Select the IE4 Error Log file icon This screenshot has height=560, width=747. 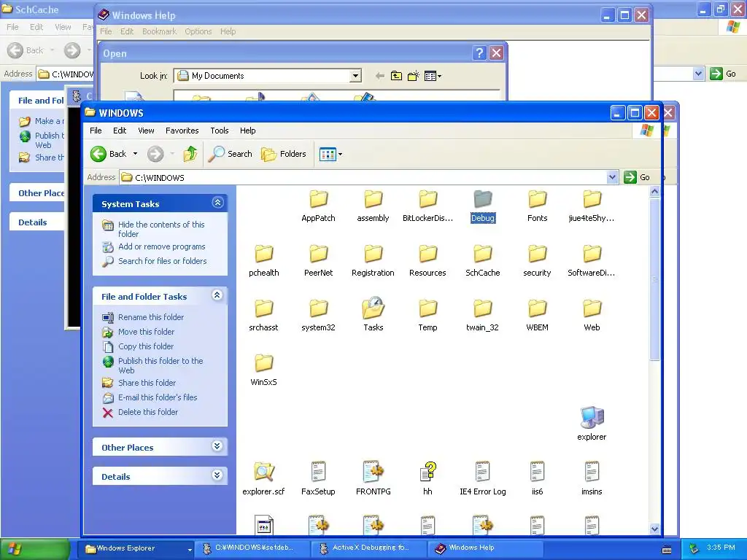point(483,472)
